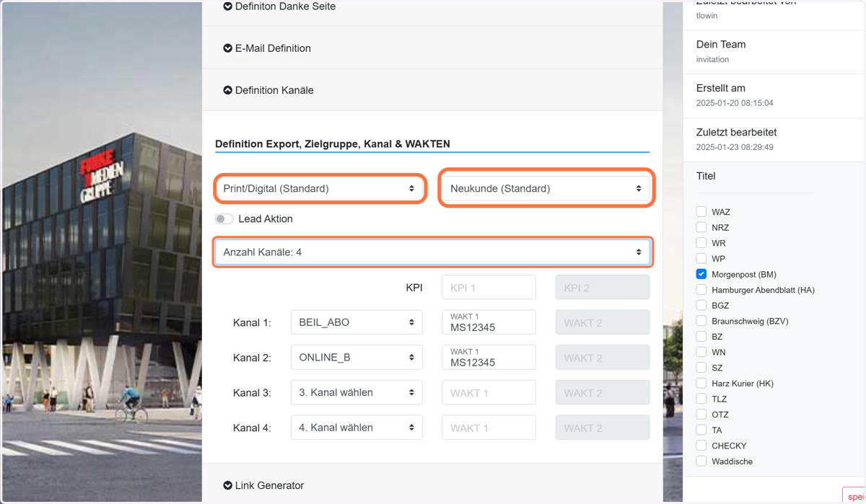Open the Anzahl Kanäle: 4 dropdown

(x=432, y=252)
